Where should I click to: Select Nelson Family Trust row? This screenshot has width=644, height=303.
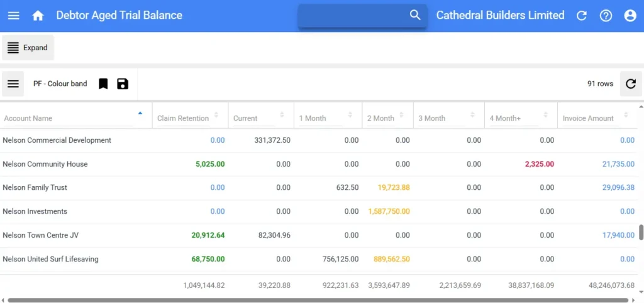(319, 187)
